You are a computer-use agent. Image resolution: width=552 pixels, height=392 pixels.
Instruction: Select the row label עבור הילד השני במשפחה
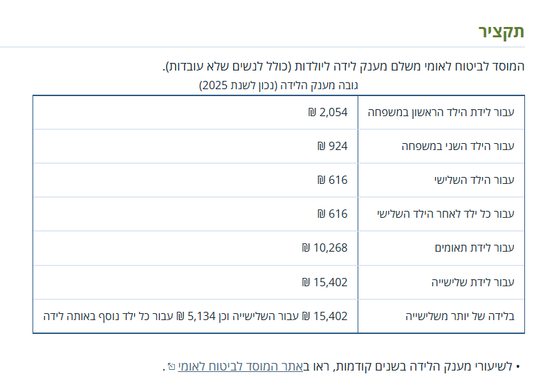(458, 146)
